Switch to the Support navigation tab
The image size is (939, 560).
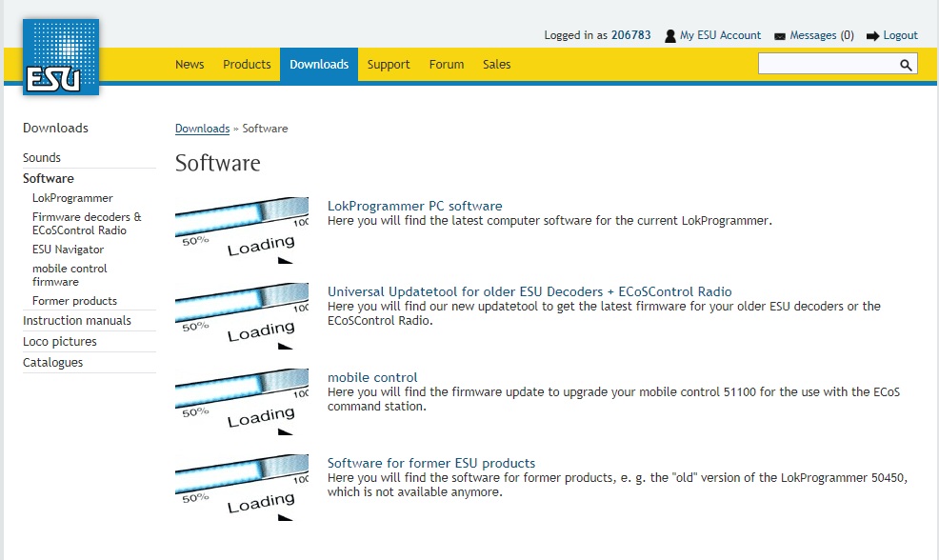pos(389,65)
